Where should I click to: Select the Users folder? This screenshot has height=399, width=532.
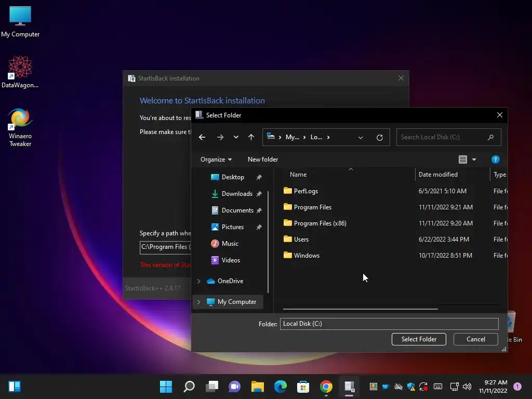(x=301, y=239)
